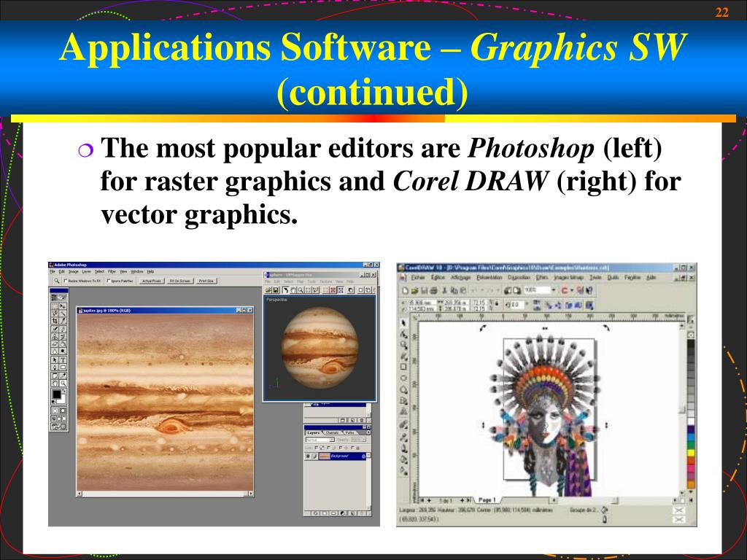This screenshot has width=747, height=560.
Task: Switch to the Channels tab
Action: coord(332,432)
